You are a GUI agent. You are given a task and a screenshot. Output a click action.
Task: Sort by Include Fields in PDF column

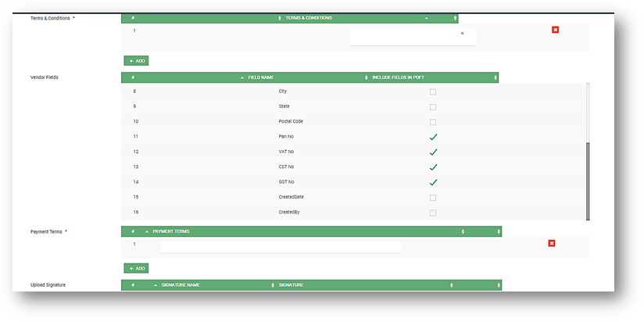(398, 77)
